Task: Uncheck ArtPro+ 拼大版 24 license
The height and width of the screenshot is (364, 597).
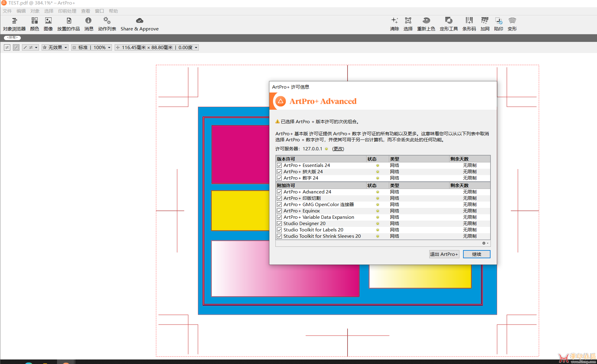Action: [279, 172]
